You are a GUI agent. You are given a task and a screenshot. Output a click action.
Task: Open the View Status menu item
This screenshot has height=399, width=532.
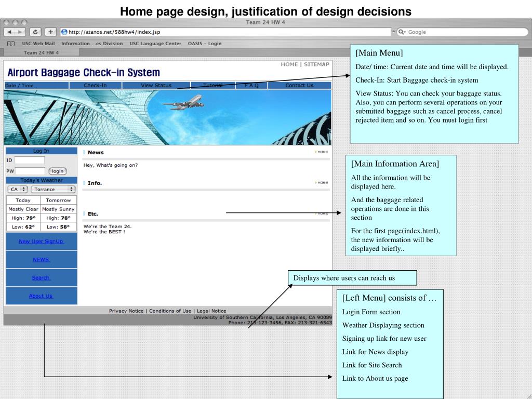(156, 86)
